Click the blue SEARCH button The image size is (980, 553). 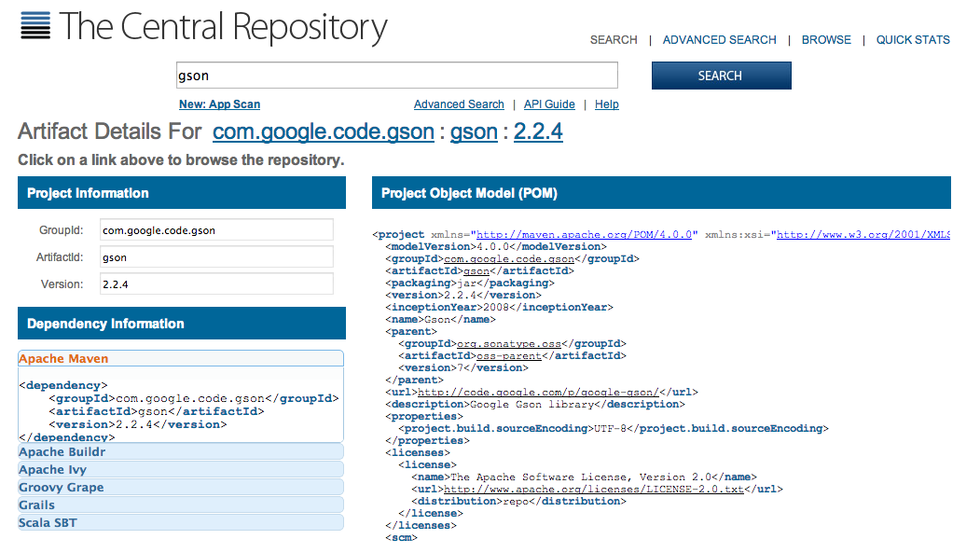722,76
